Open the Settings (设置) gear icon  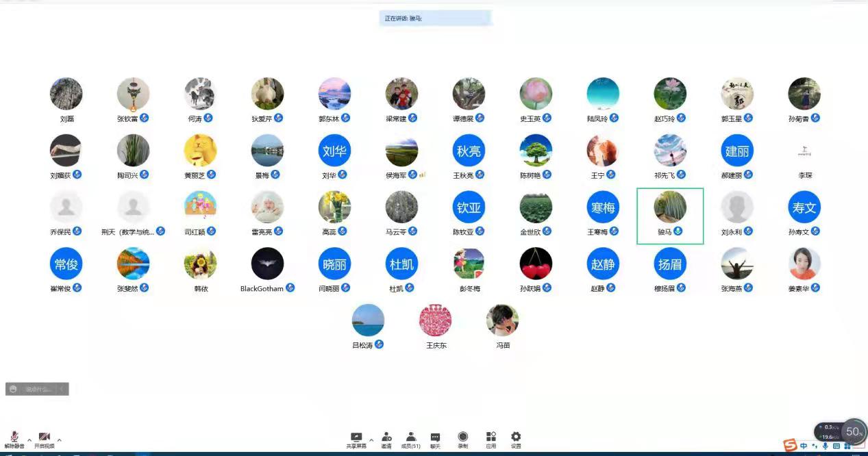[x=516, y=438]
